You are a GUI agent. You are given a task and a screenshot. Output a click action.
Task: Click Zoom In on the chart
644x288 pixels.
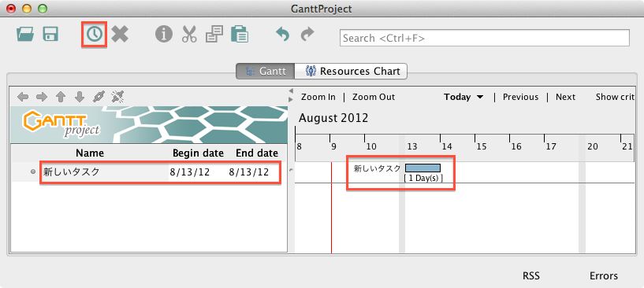pos(318,98)
